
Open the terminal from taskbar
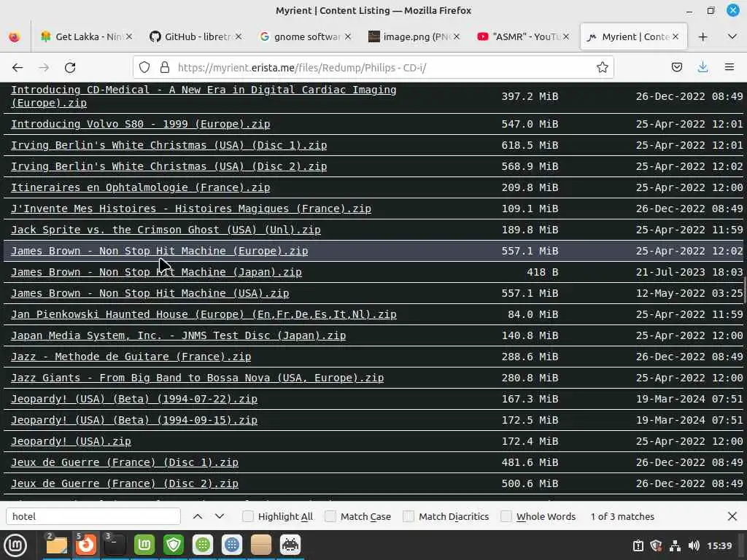pyautogui.click(x=115, y=545)
